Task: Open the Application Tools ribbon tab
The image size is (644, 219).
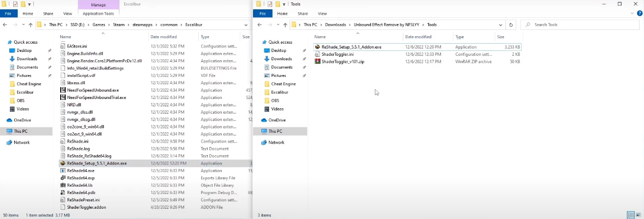Action: pos(98,14)
